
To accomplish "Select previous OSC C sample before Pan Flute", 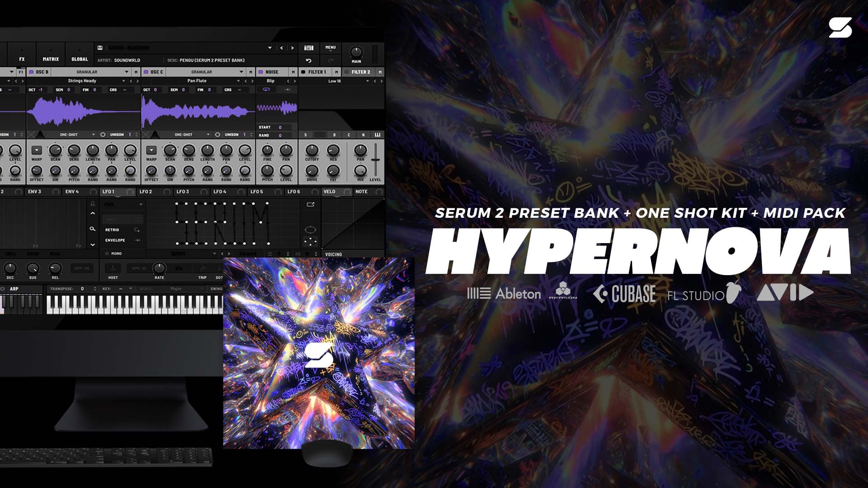I will 246,81.
